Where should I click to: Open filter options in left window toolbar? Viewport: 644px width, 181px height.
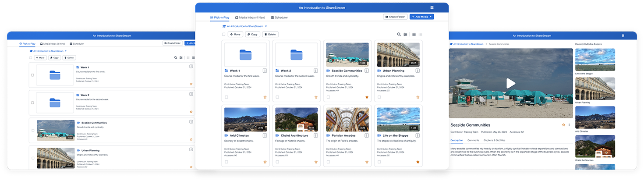181,57
